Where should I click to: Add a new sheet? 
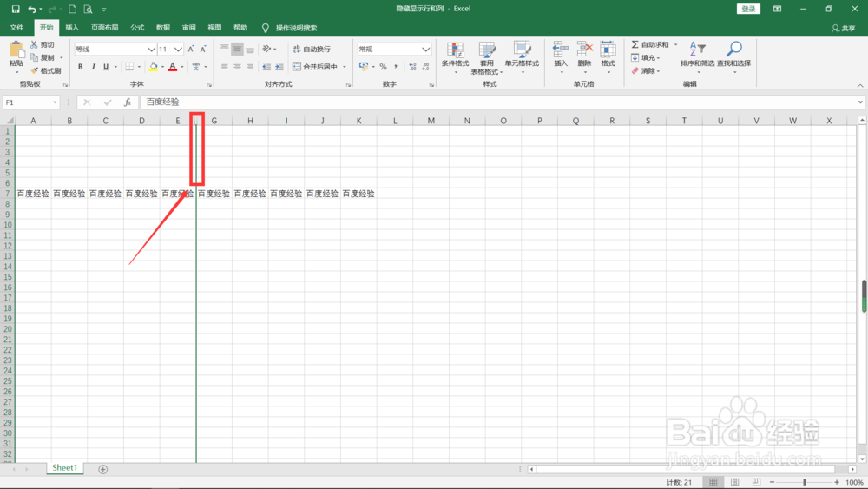[103, 470]
